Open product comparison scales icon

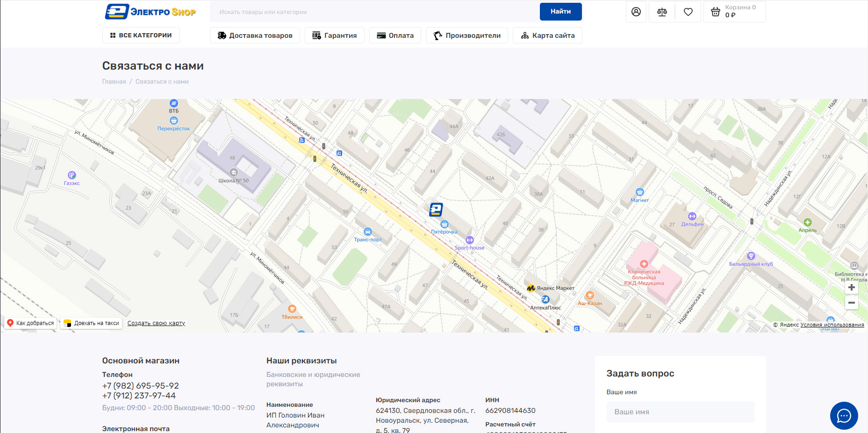pyautogui.click(x=662, y=12)
